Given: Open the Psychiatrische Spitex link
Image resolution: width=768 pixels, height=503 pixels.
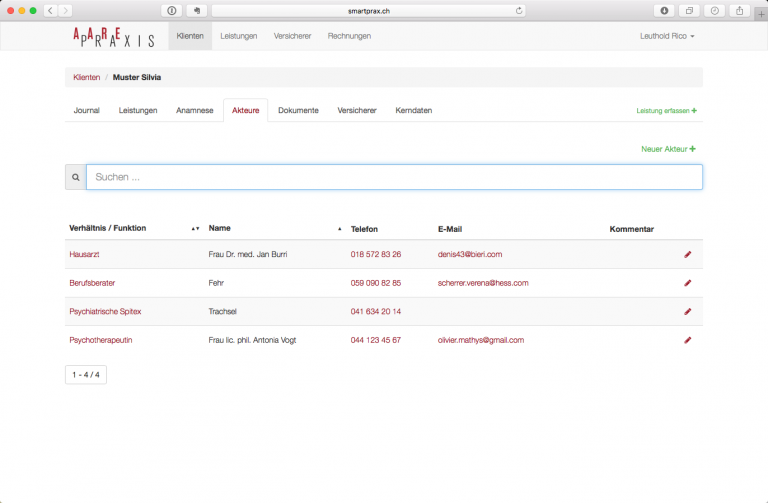Looking at the screenshot, I should click(105, 311).
